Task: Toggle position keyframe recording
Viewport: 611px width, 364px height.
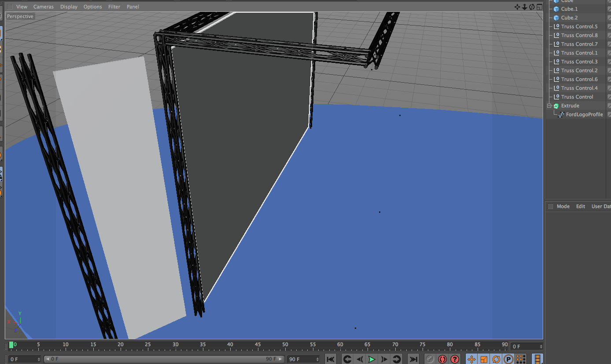Action: point(471,359)
